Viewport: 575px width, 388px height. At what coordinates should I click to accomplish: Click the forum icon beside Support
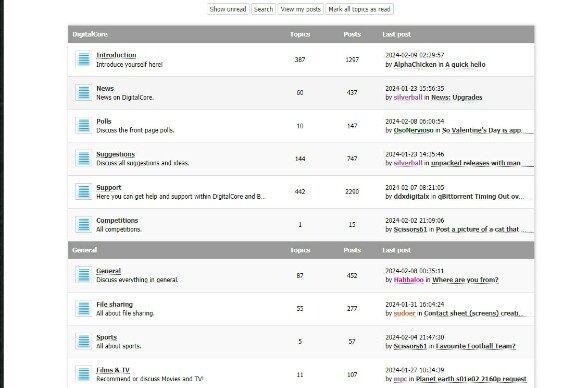pyautogui.click(x=84, y=191)
